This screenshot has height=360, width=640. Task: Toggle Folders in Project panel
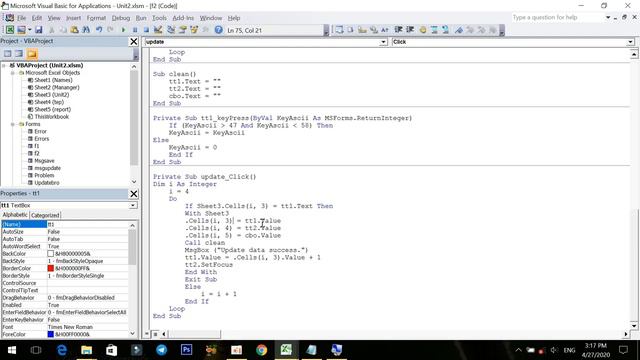[x=32, y=54]
